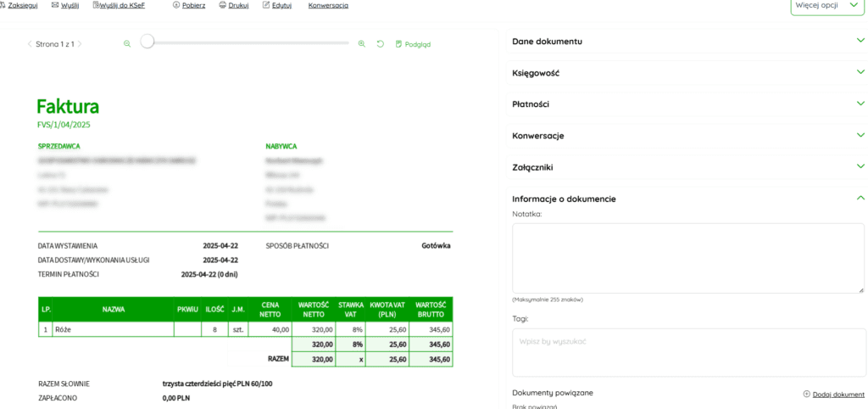This screenshot has height=409, width=868.
Task: Go to next page arrow
Action: click(80, 44)
